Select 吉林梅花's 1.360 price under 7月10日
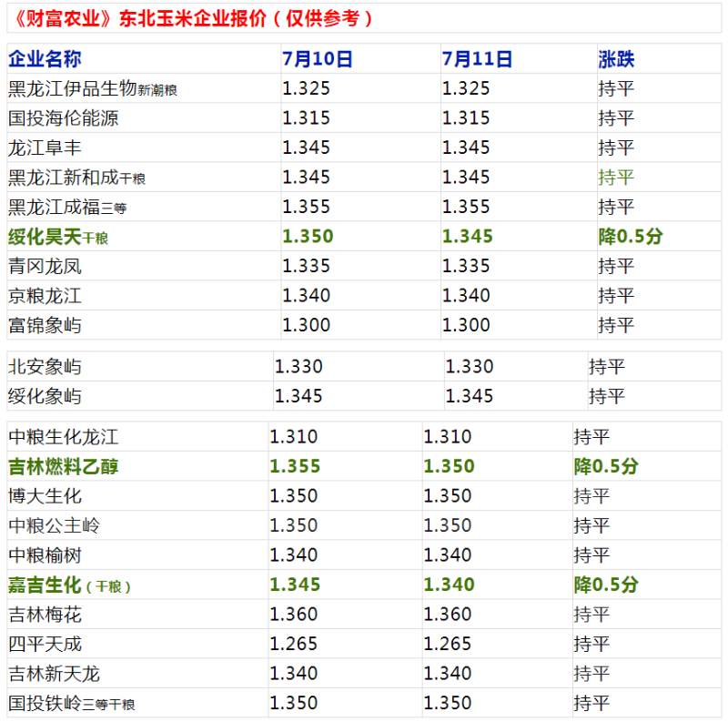The height and width of the screenshot is (722, 728). (x=294, y=615)
